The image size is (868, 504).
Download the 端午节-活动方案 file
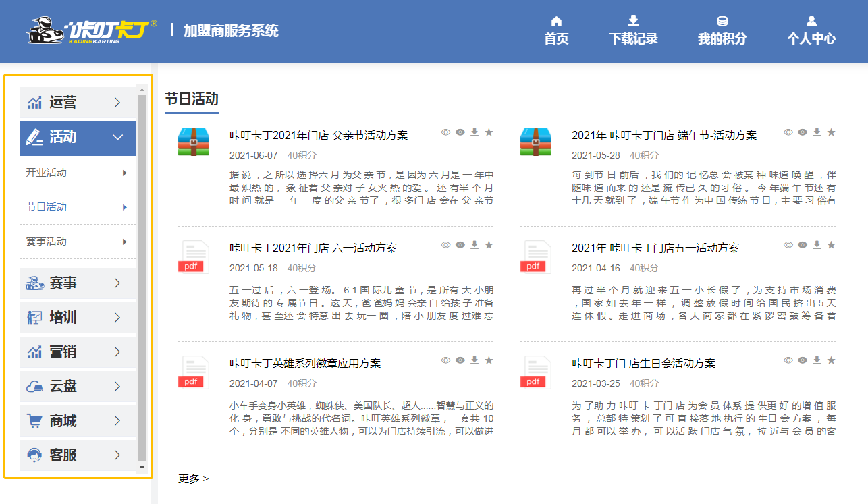tap(817, 132)
